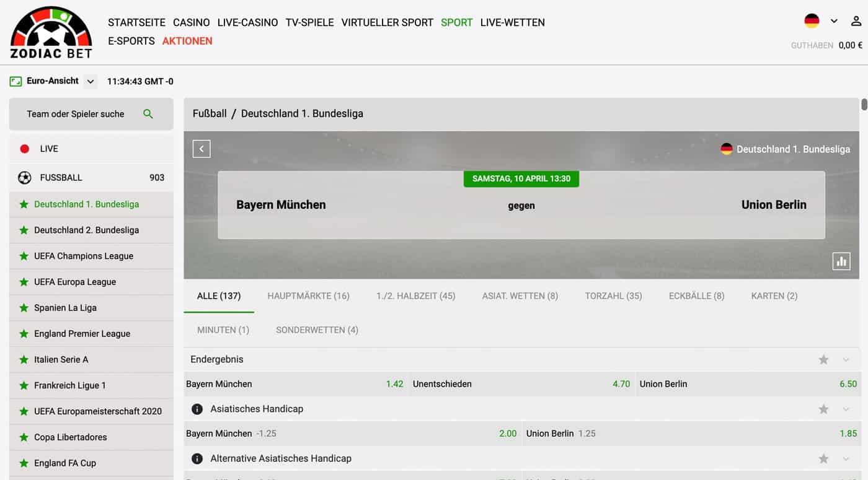
Task: Switch to HAUPTMÄRKTE (16) tab
Action: (x=309, y=296)
